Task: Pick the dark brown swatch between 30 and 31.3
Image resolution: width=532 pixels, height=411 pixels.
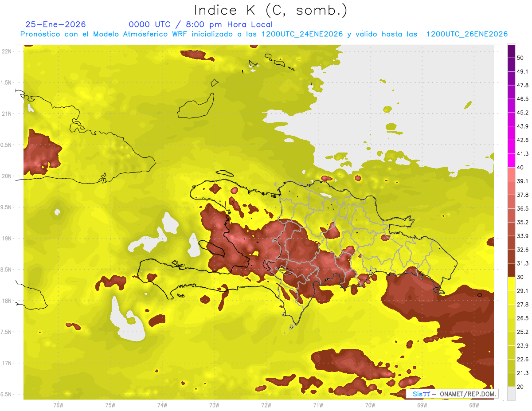Action: pyautogui.click(x=511, y=270)
